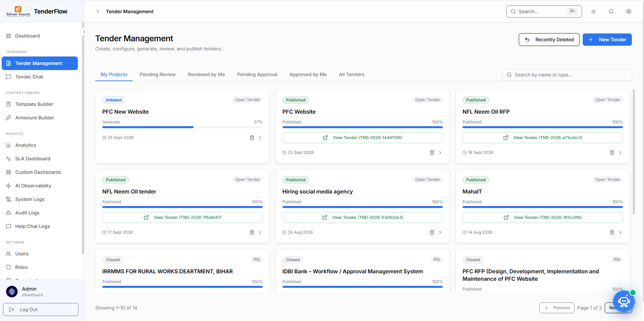The height and width of the screenshot is (321, 644).
Task: Delete the NFL Neem Oil RFP card
Action: (x=612, y=153)
